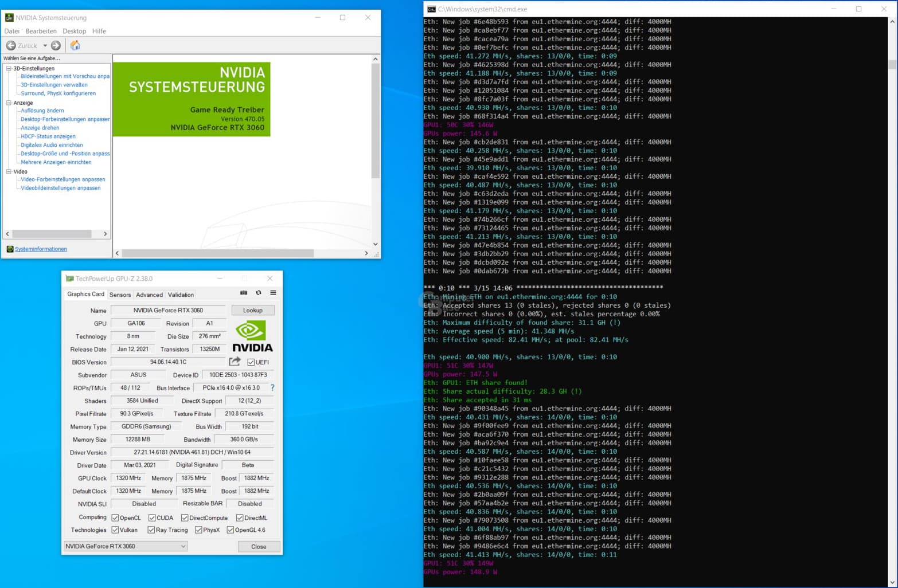898x588 pixels.
Task: Click the task tree scroll left arrow
Action: pos(7,234)
